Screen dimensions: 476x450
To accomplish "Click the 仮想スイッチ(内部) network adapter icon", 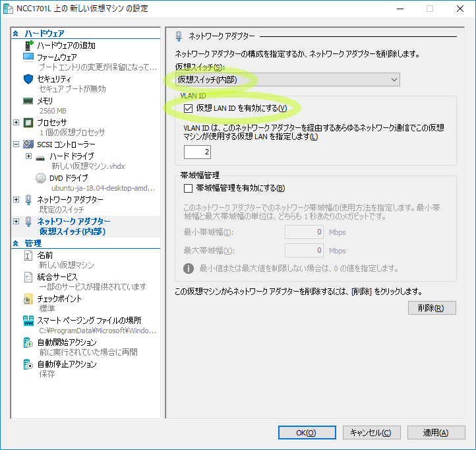I will pos(28,222).
